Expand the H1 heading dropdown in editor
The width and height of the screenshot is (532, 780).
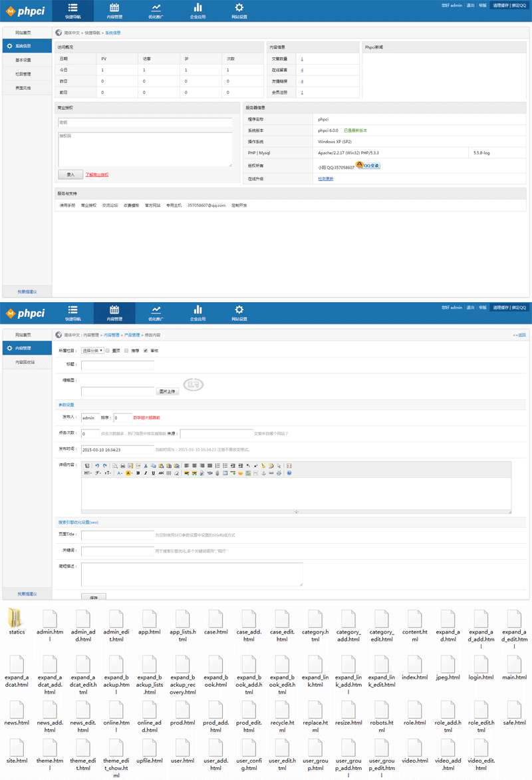(88, 473)
